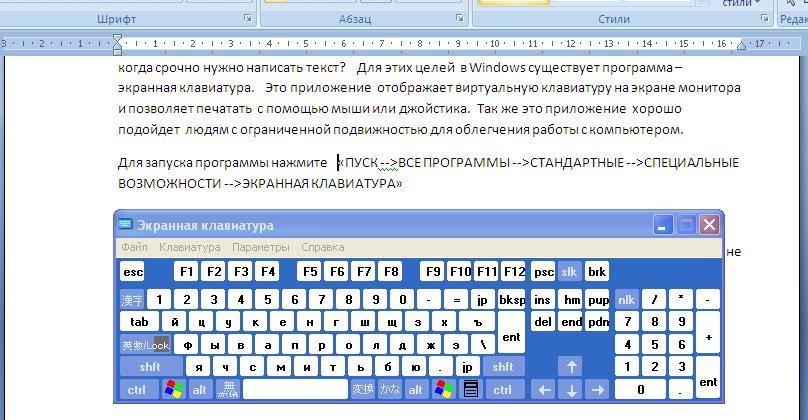808x420 pixels.
Task: Click the pup page up key
Action: click(598, 299)
